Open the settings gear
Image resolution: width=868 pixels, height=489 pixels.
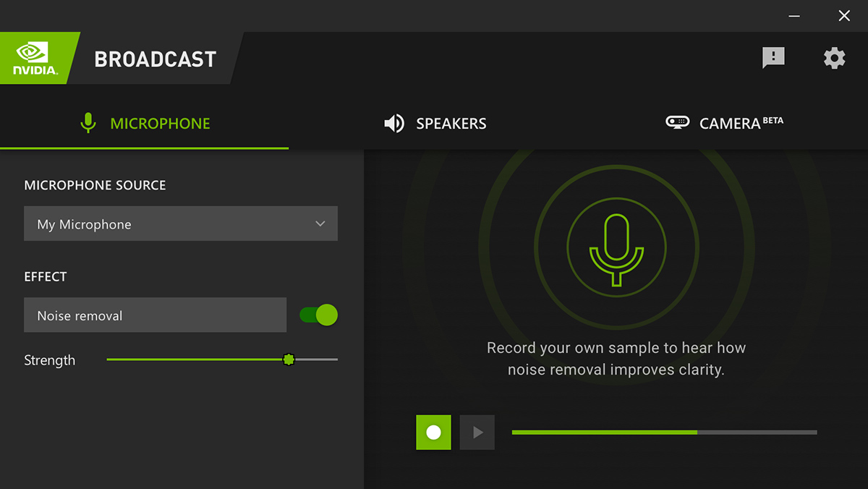(834, 58)
